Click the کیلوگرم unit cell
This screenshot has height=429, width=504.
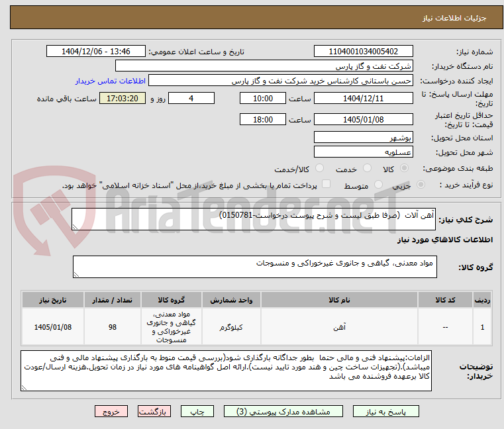(231, 327)
